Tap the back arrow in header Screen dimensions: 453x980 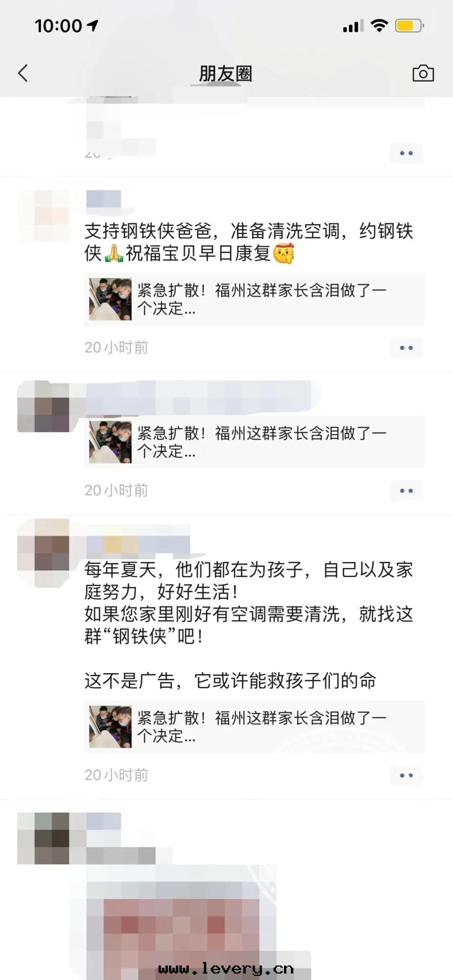[x=23, y=73]
